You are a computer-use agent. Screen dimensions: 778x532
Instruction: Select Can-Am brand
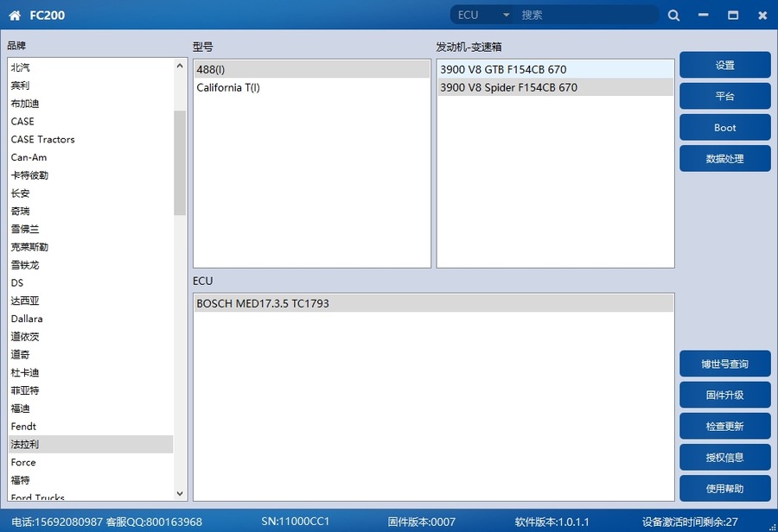tap(91, 157)
